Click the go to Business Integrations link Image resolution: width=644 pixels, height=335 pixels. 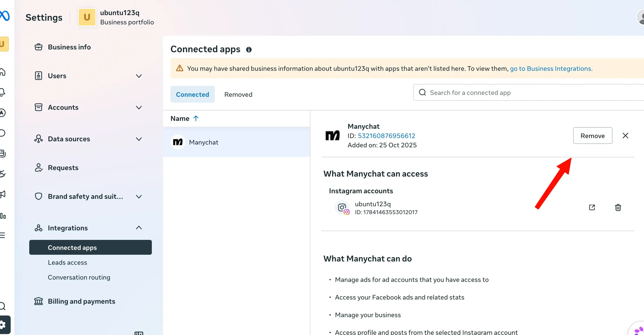551,68
